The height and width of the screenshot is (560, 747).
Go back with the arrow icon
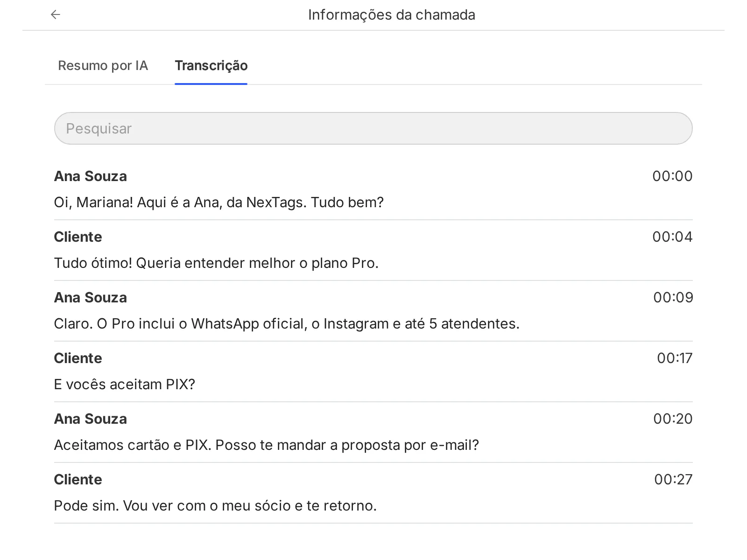56,14
